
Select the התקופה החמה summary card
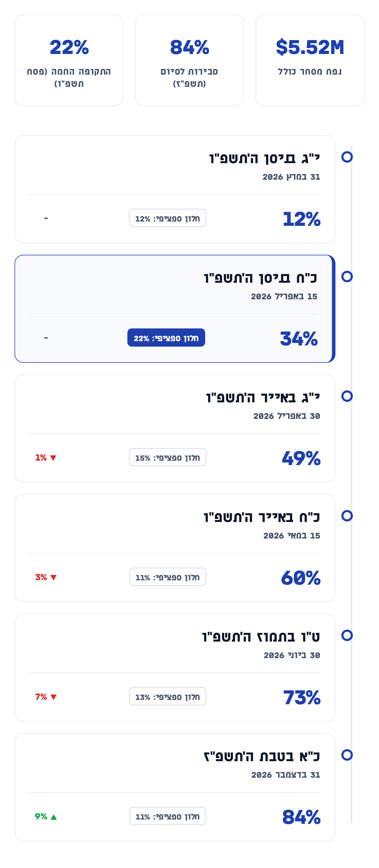tap(69, 60)
